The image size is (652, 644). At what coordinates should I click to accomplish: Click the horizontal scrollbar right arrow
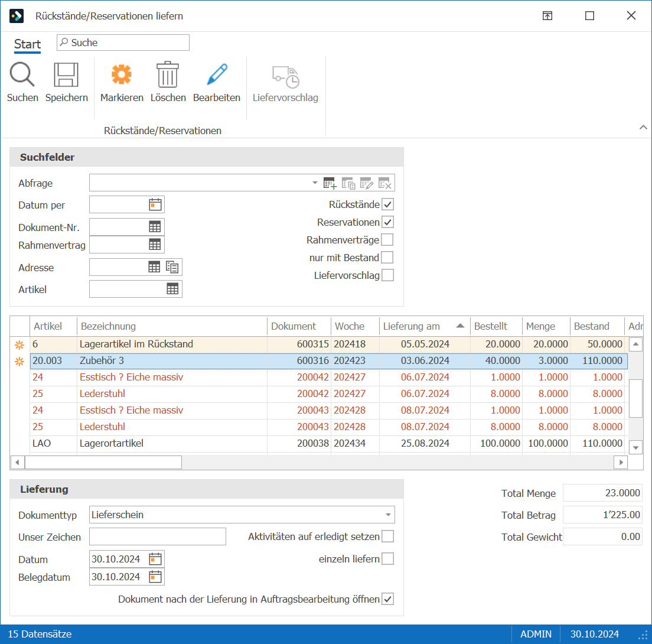click(621, 462)
